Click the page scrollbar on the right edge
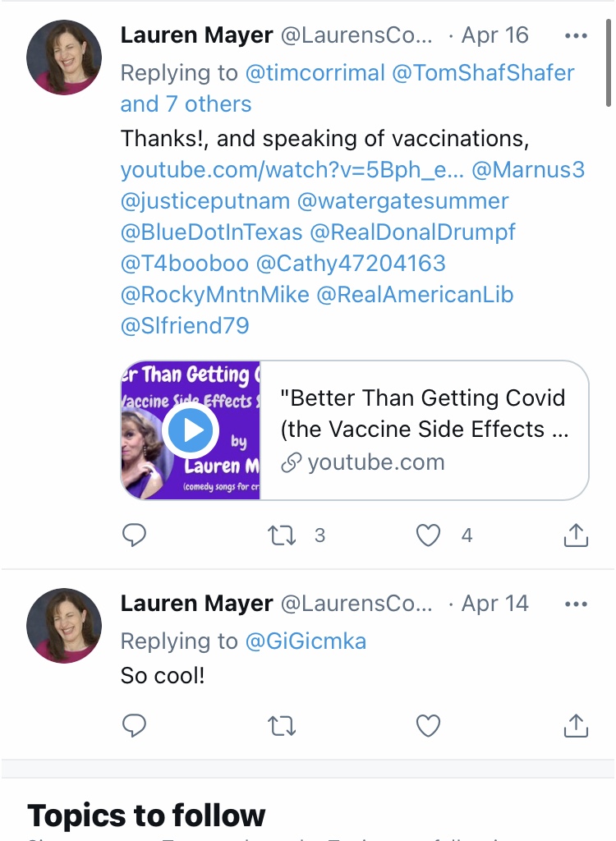616x841 pixels. tap(609, 63)
